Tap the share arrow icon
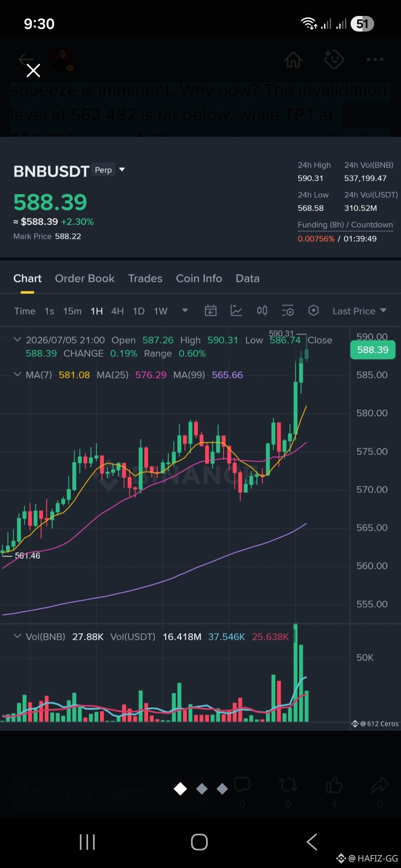This screenshot has width=401, height=868. pos(380,785)
